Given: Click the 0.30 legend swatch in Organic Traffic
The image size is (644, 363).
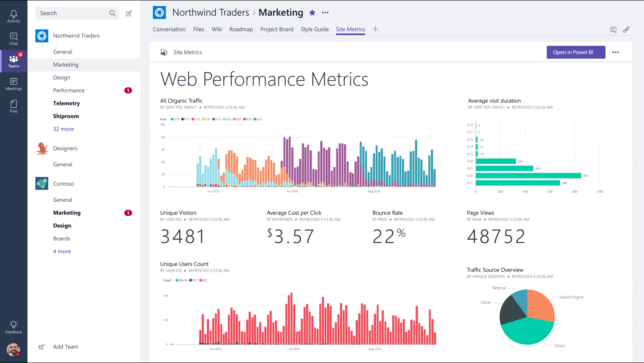Looking at the screenshot, I should coord(244,119).
